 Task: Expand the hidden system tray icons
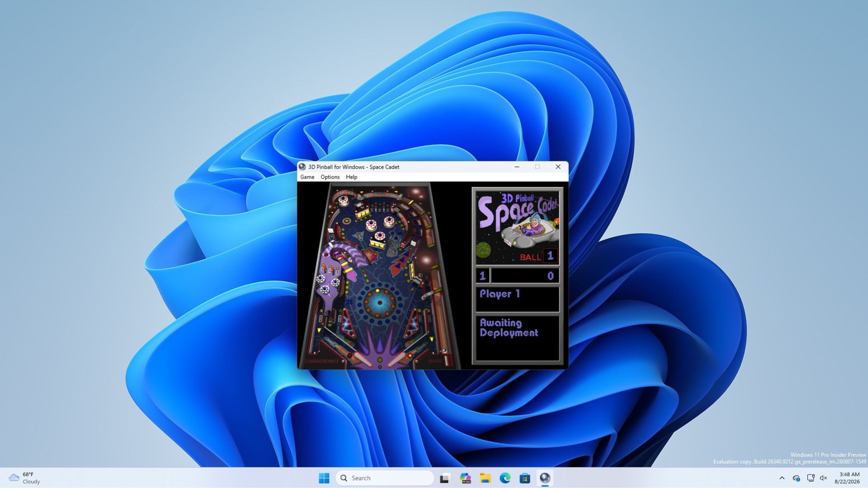pyautogui.click(x=782, y=478)
